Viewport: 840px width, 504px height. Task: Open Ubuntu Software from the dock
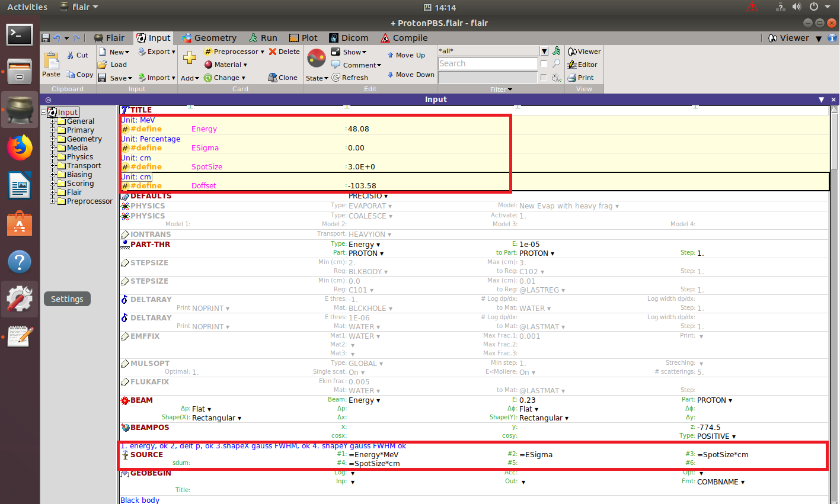click(20, 224)
